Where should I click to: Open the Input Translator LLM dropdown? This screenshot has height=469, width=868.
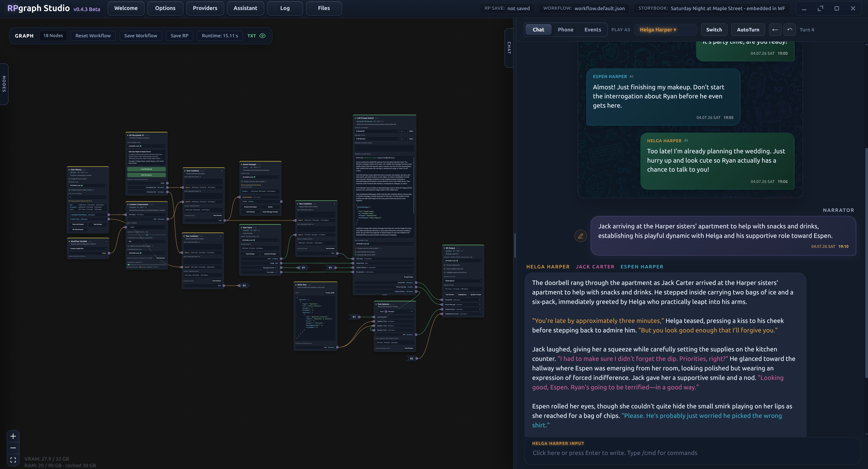pyautogui.click(x=260, y=240)
